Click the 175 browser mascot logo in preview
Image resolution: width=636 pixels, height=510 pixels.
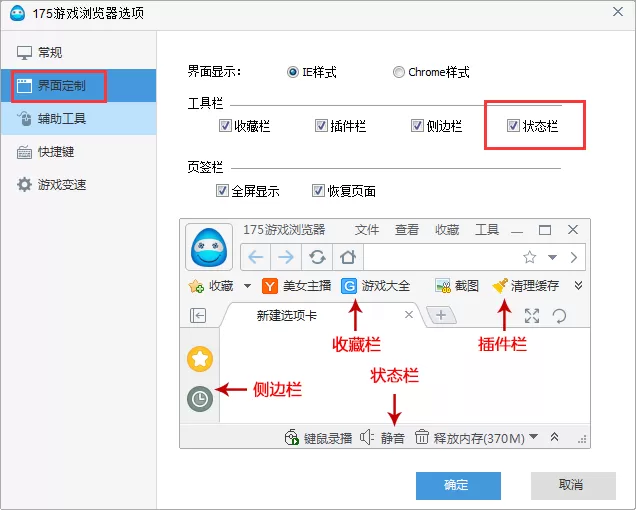click(x=209, y=247)
